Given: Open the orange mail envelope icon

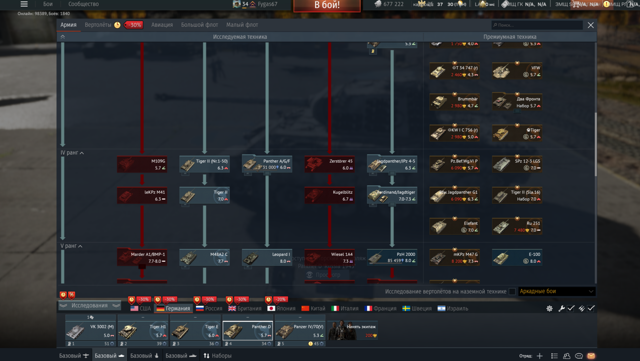Looking at the screenshot, I should (591, 356).
